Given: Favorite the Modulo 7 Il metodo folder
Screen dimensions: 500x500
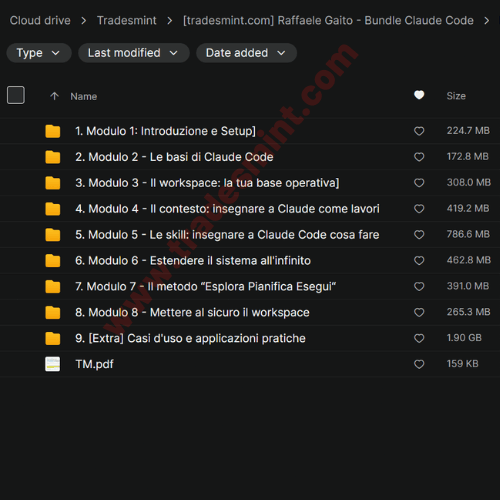Looking at the screenshot, I should click(419, 286).
